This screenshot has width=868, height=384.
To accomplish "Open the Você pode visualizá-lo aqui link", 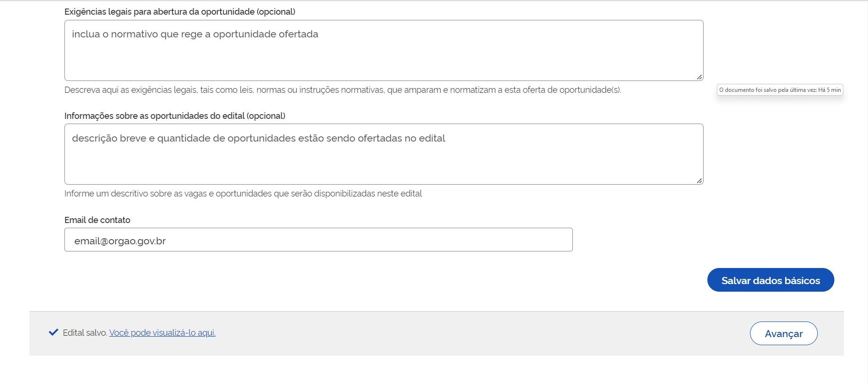I will pyautogui.click(x=162, y=333).
